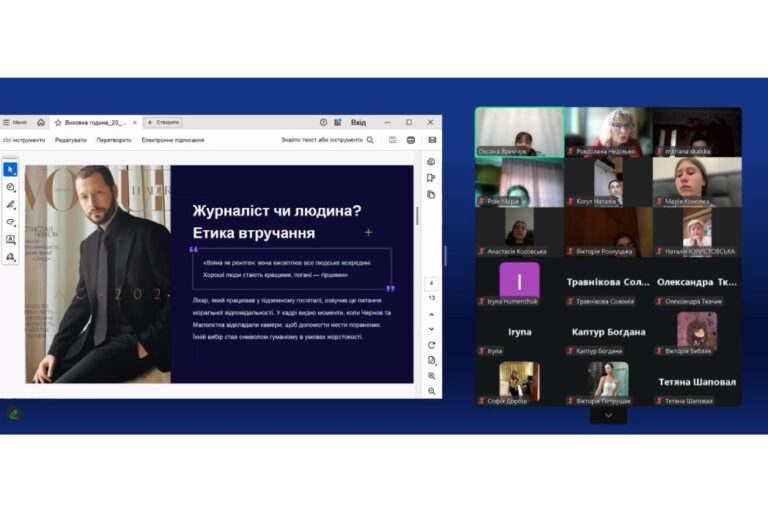This screenshot has height=513, width=768.
Task: Open the page display options icon
Action: tap(432, 361)
